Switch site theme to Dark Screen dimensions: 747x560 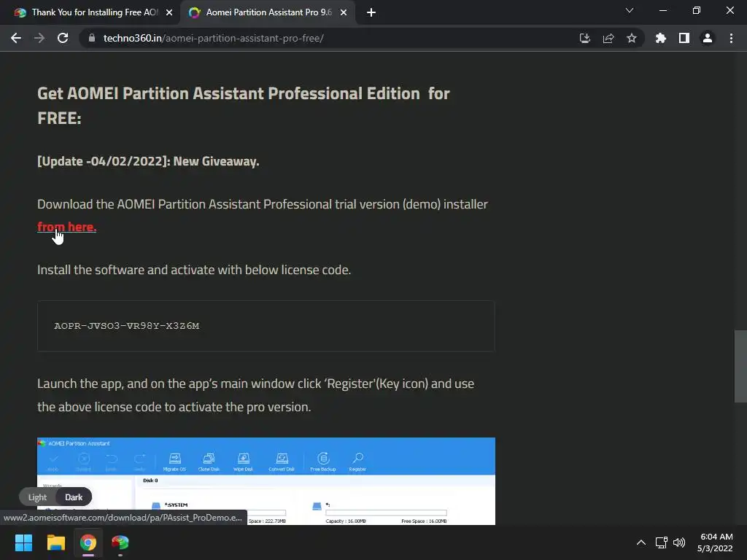click(x=74, y=497)
